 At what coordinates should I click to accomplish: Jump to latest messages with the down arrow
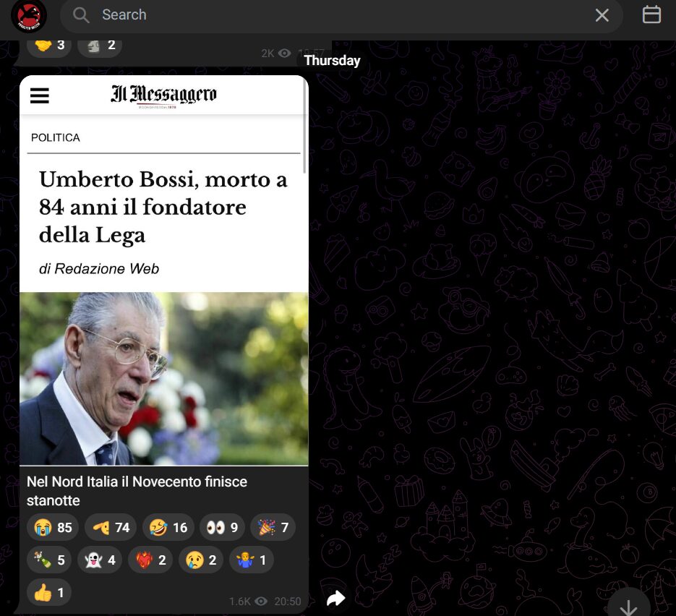(628, 606)
